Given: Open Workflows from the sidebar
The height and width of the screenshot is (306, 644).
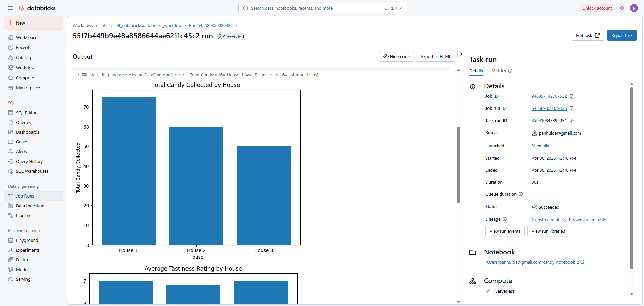Looking at the screenshot, I should tap(34, 68).
